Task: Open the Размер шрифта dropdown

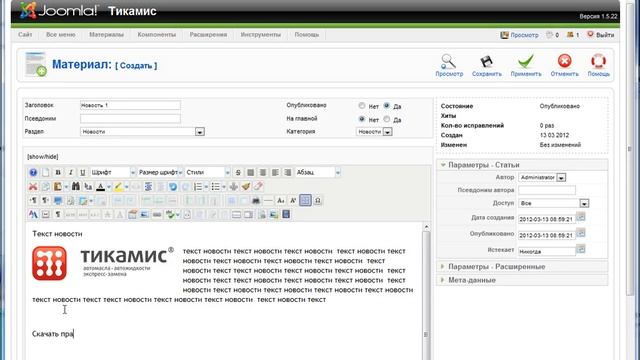Action: coord(160,172)
